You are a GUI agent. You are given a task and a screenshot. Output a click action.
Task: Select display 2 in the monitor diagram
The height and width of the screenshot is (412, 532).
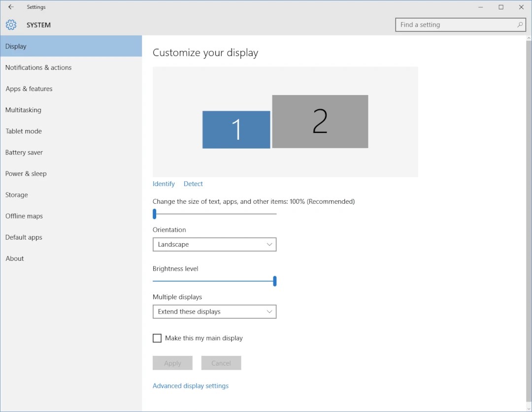tap(320, 122)
